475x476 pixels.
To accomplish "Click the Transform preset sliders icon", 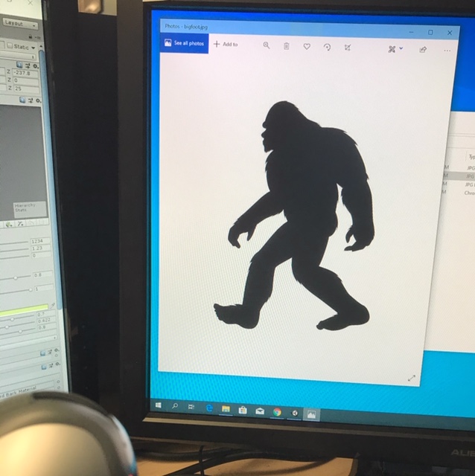I will (28, 65).
